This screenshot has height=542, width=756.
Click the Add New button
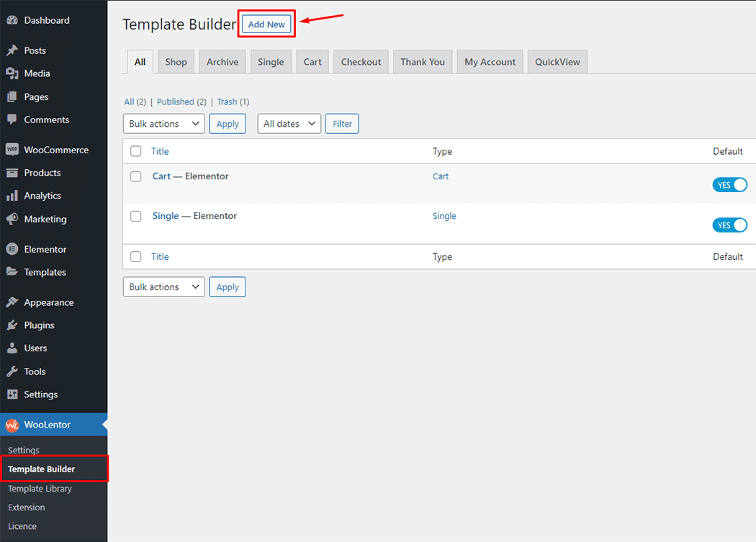point(266,24)
